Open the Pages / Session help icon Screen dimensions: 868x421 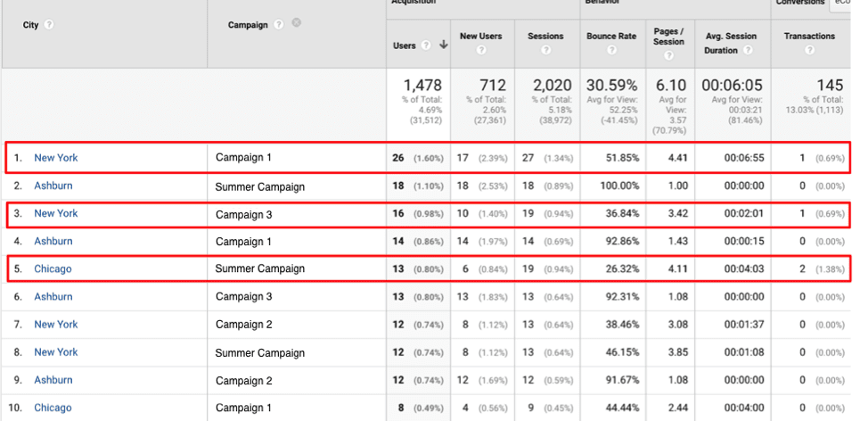coord(668,54)
